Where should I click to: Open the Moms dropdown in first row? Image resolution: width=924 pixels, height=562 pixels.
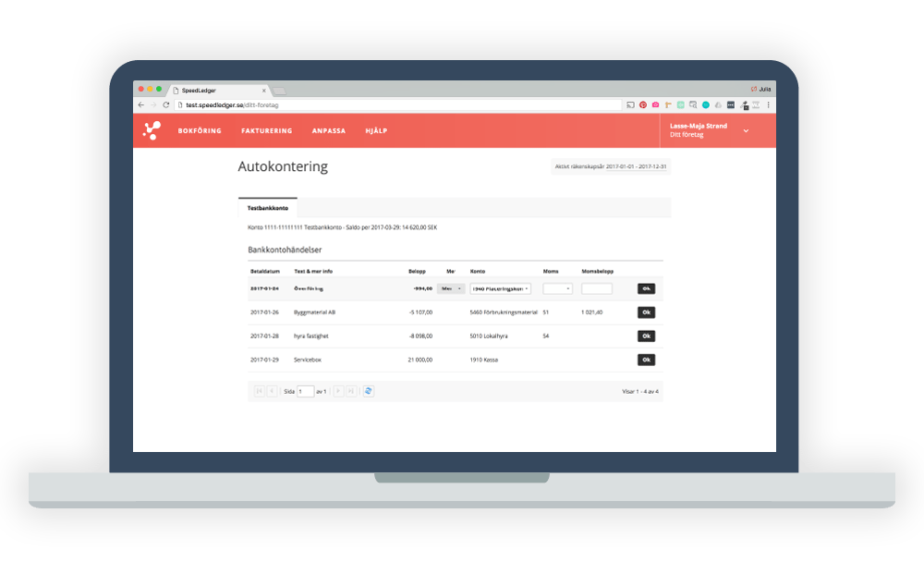pyautogui.click(x=557, y=288)
